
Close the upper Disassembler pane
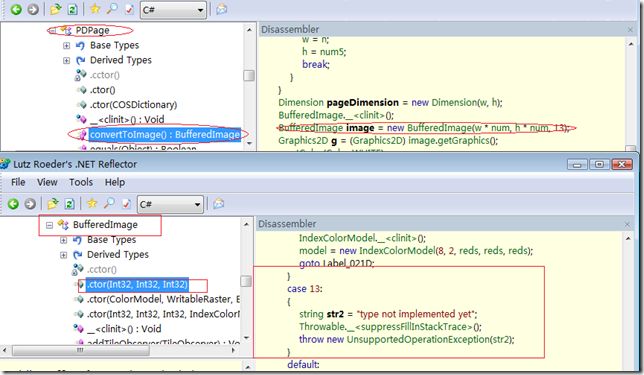tap(630, 30)
